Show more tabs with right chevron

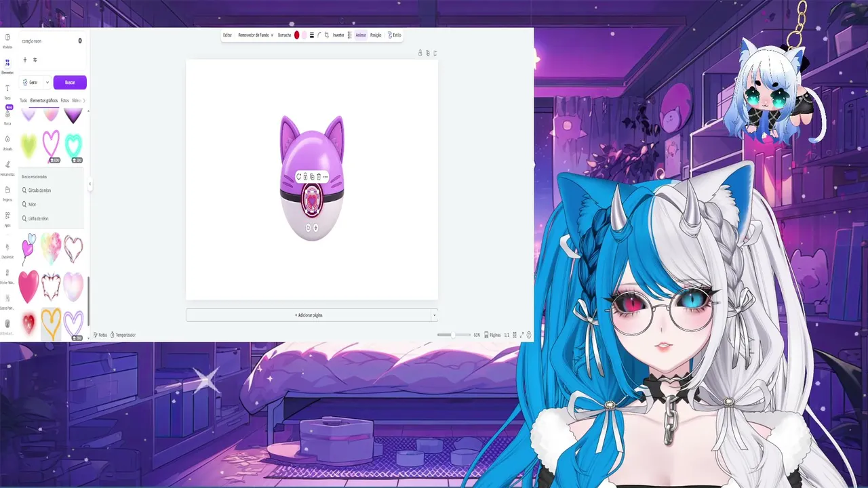(x=84, y=100)
